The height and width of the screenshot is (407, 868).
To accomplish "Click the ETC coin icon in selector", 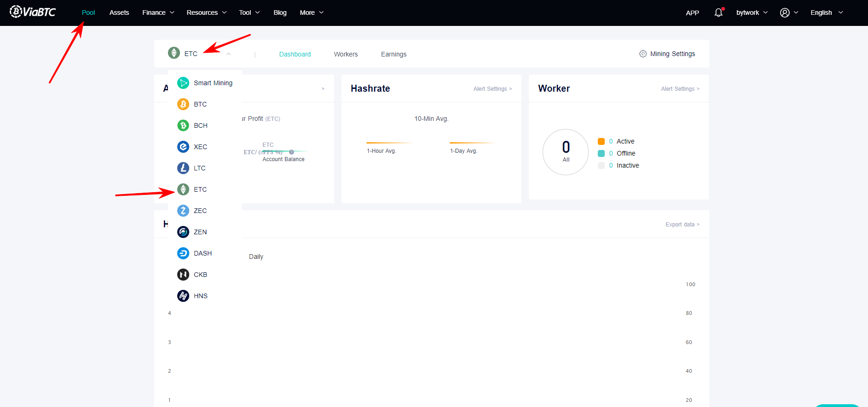I will (174, 53).
